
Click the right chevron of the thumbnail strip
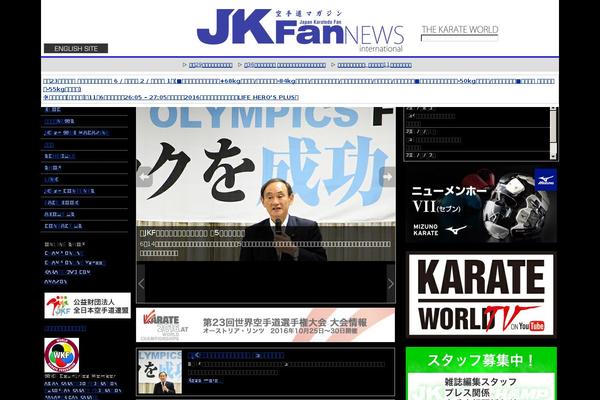(x=391, y=283)
